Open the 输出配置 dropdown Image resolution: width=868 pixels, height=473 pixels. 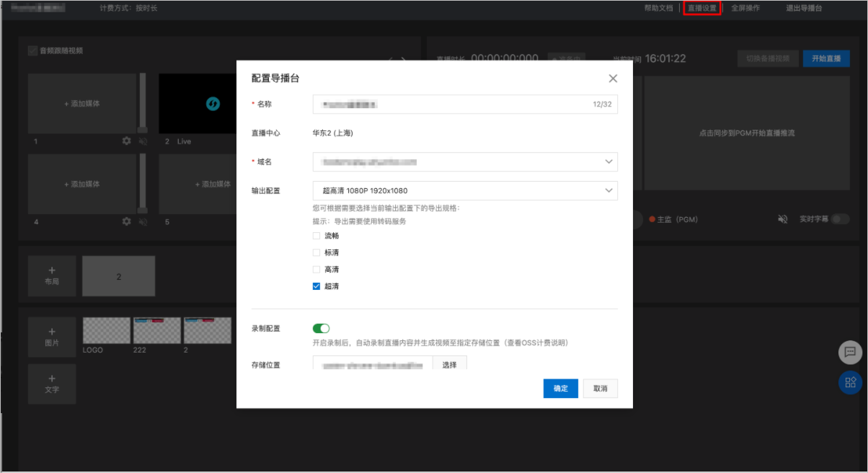tap(465, 190)
